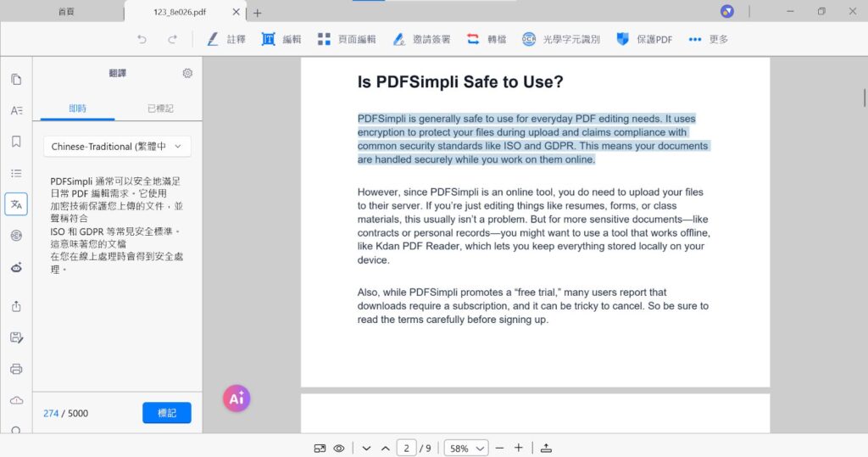This screenshot has width=868, height=457.
Task: Switch to the 已標記 tab
Action: click(x=160, y=109)
